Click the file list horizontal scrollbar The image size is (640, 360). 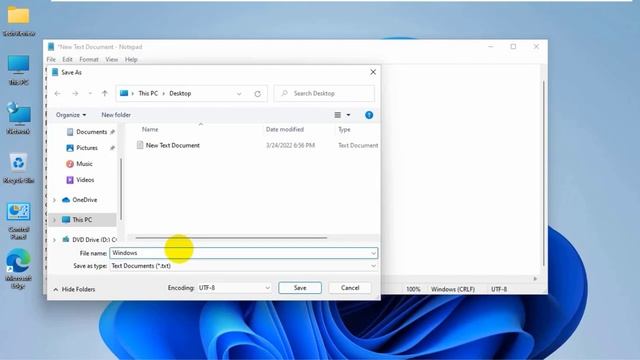pyautogui.click(x=231, y=238)
